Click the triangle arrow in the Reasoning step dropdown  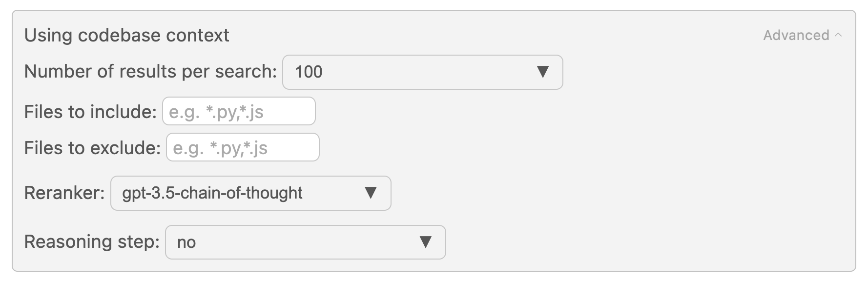425,242
